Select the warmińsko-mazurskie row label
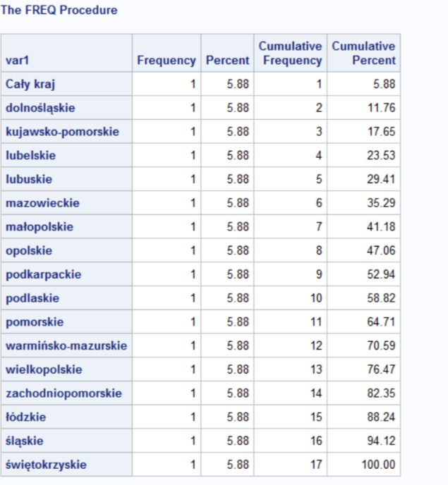This screenshot has height=485, width=448. pos(66,345)
